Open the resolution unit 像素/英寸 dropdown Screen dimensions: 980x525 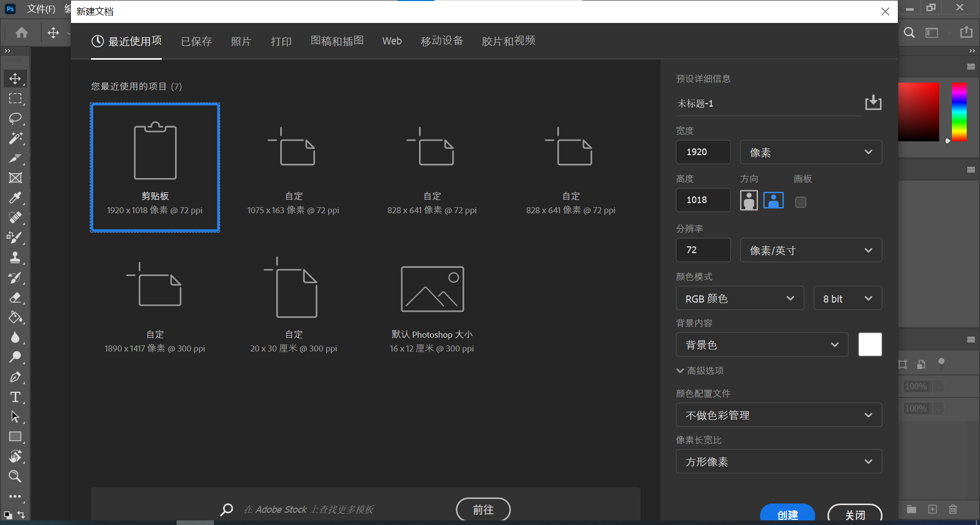[811, 250]
